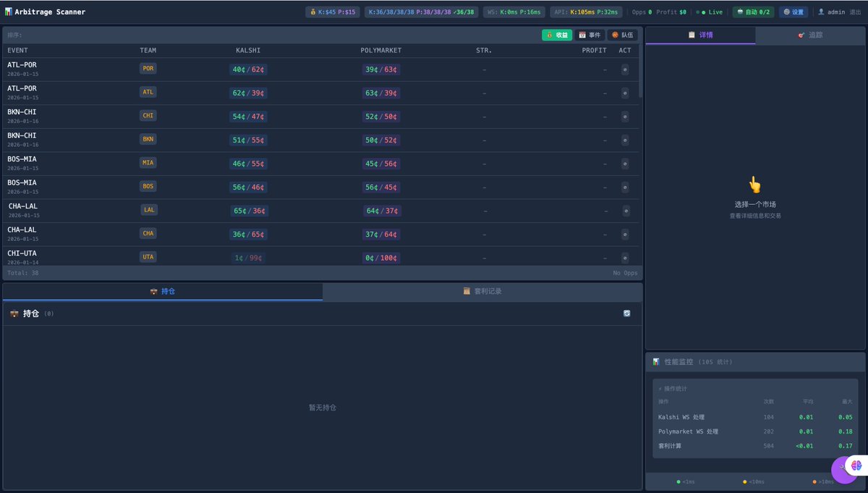Click the No Opps footer status
The image size is (868, 493).
(x=625, y=273)
